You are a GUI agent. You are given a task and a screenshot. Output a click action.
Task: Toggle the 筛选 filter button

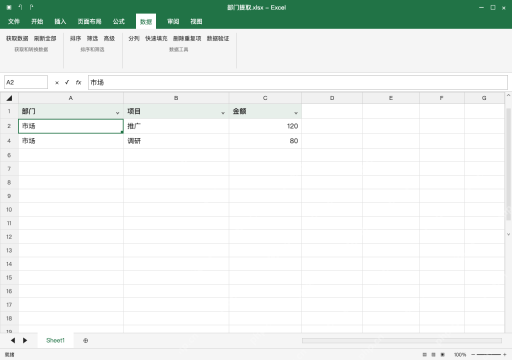[x=92, y=39]
